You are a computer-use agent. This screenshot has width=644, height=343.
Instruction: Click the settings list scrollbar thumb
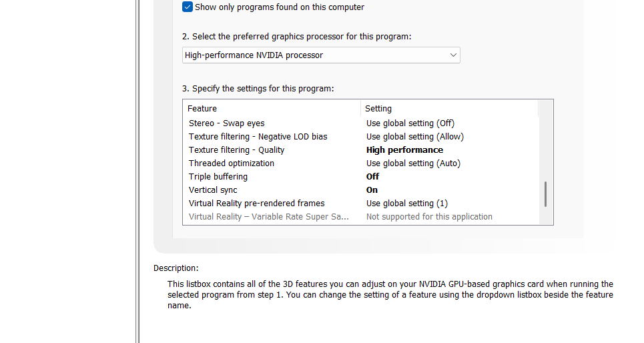tap(545, 194)
